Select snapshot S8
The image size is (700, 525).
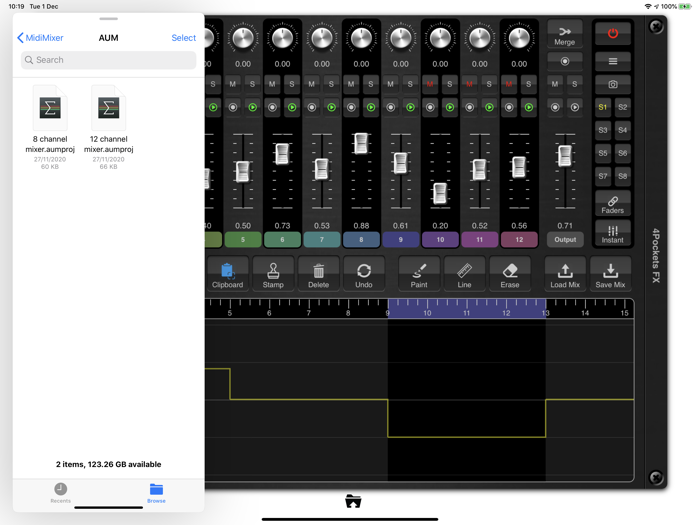click(x=622, y=176)
